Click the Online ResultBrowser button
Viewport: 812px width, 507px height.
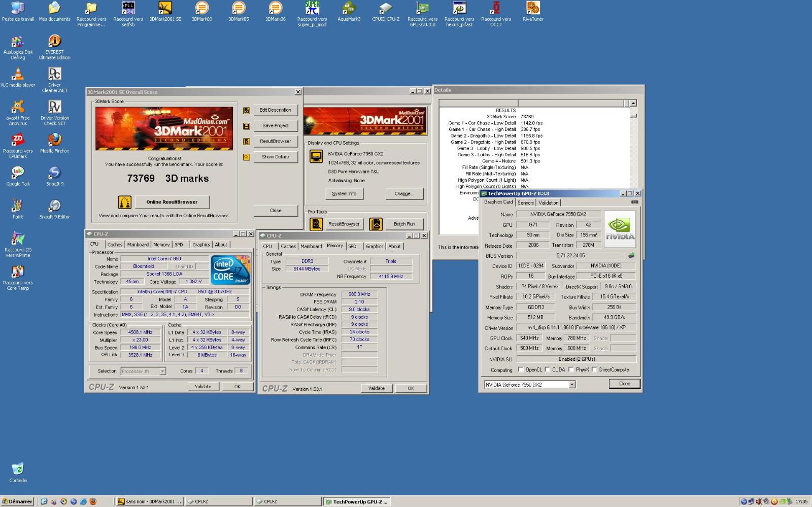point(172,202)
